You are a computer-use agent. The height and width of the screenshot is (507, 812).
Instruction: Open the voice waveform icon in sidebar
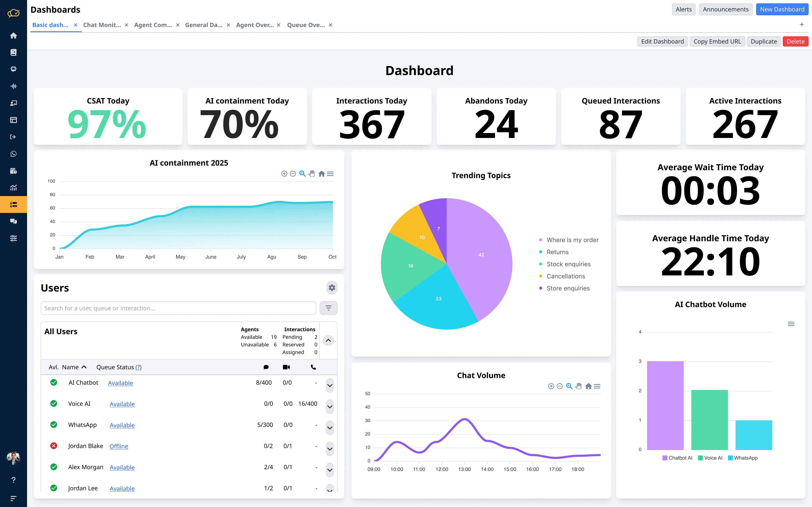pyautogui.click(x=13, y=86)
